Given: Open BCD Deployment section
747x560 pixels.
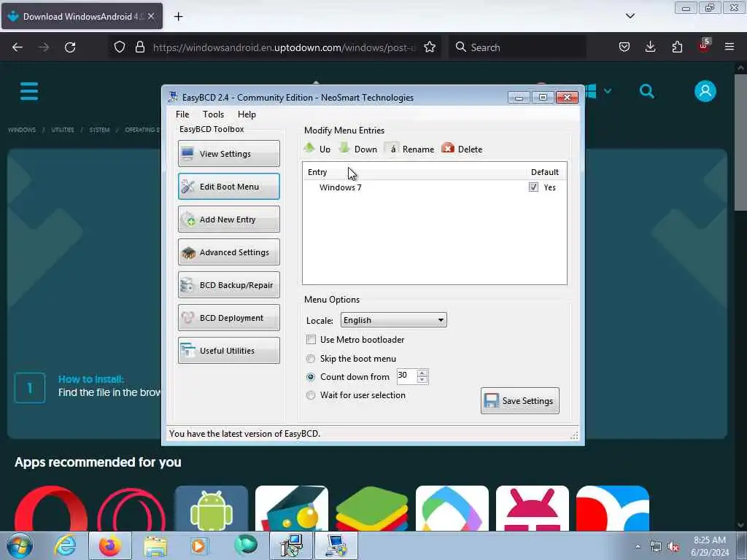Looking at the screenshot, I should [x=228, y=318].
